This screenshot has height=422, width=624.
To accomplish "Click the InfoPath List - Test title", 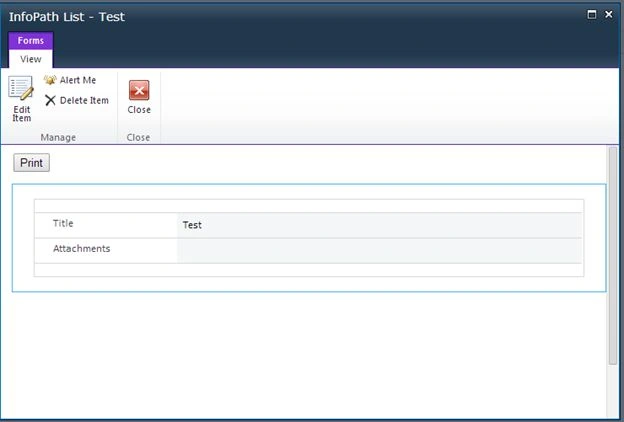I will (67, 17).
